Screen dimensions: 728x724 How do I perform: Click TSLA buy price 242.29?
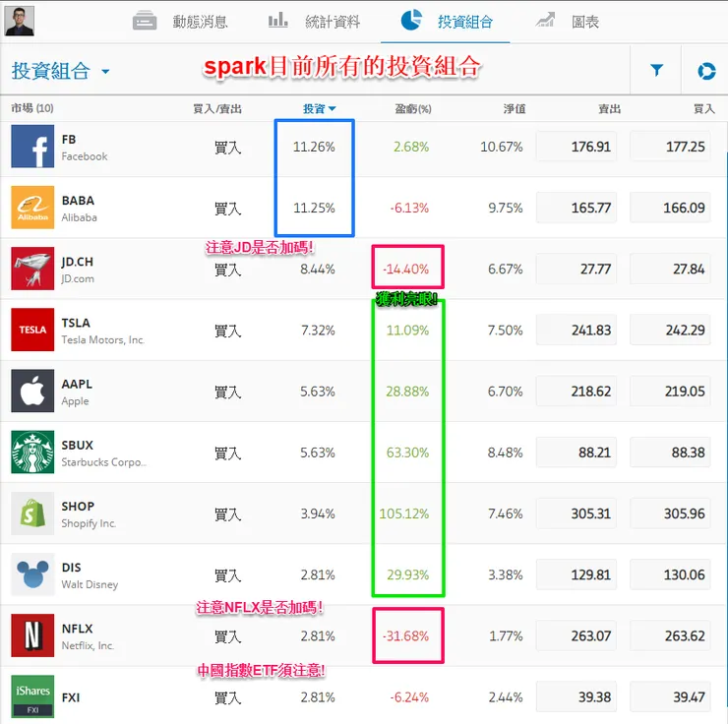point(670,330)
